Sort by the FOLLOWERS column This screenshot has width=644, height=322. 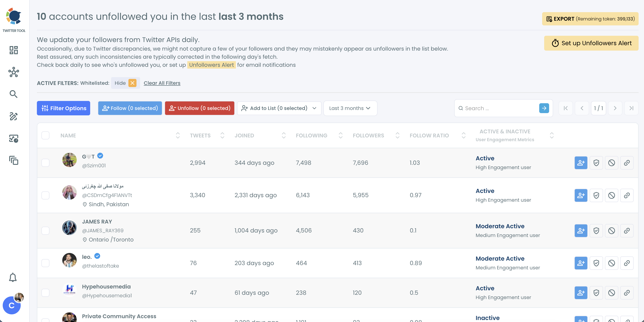[x=397, y=136]
